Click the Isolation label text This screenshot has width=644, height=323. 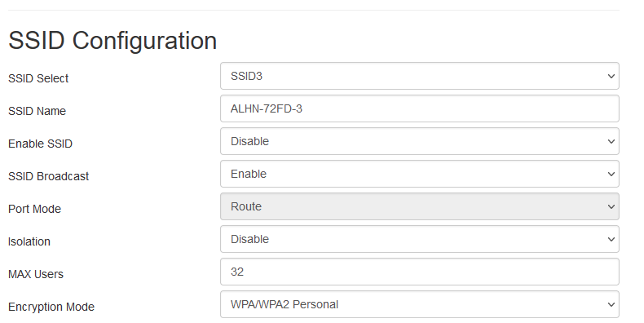(29, 241)
